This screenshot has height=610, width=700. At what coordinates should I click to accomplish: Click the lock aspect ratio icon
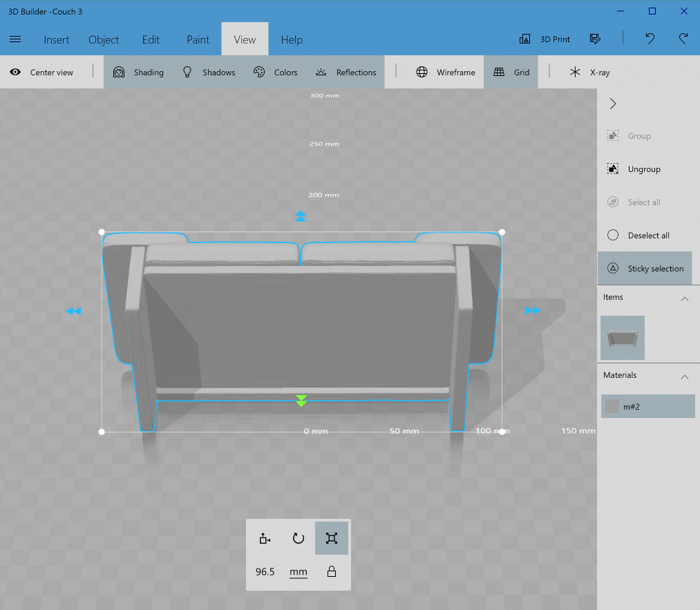coord(332,571)
